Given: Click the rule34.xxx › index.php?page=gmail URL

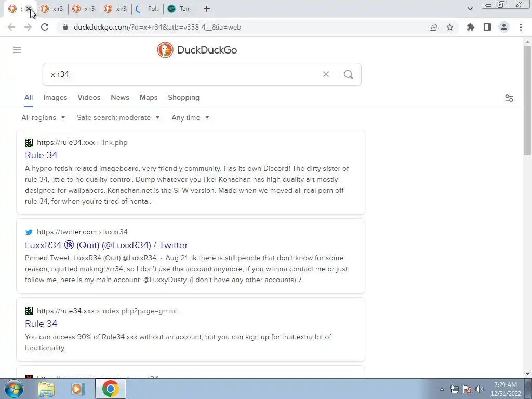Looking at the screenshot, I should (x=107, y=311).
